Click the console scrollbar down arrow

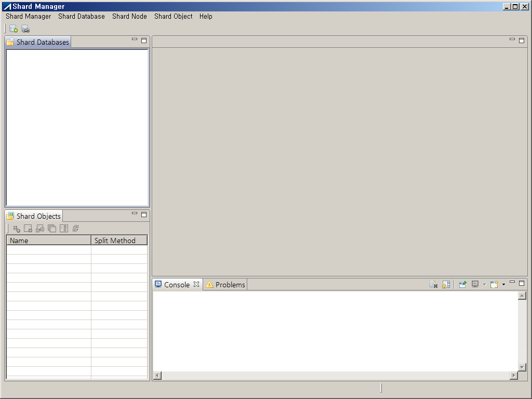tap(522, 367)
